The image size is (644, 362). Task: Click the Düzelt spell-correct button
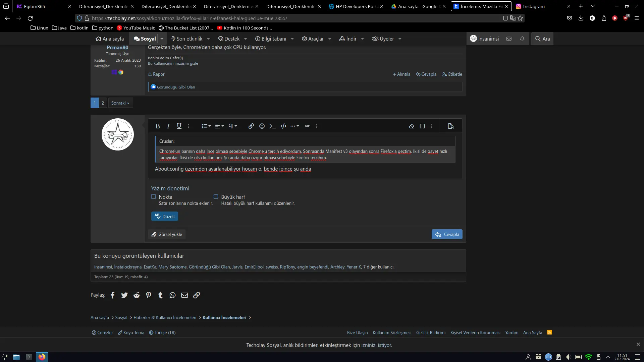click(165, 217)
